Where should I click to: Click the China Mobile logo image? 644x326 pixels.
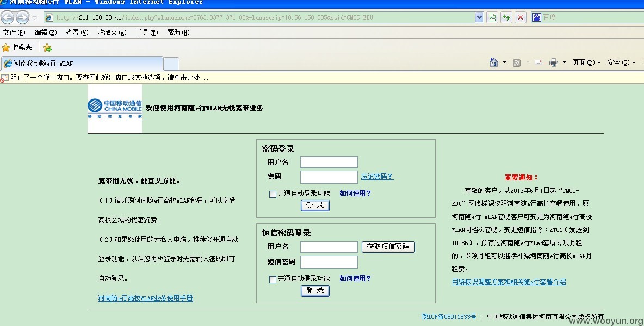point(115,108)
